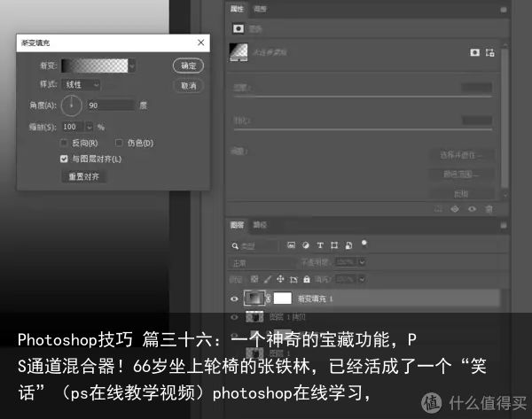
Task: Lock image pixels brush icon
Action: tap(268, 279)
